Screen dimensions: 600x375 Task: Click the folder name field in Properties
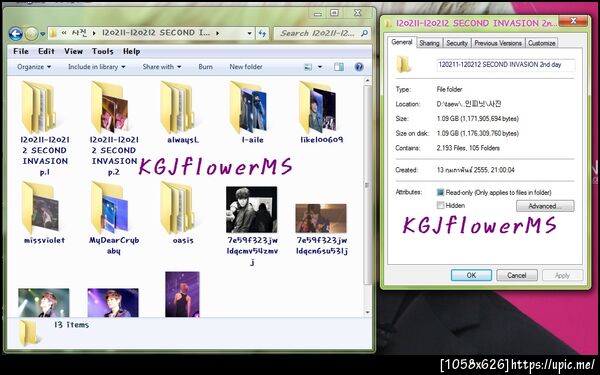pos(505,65)
